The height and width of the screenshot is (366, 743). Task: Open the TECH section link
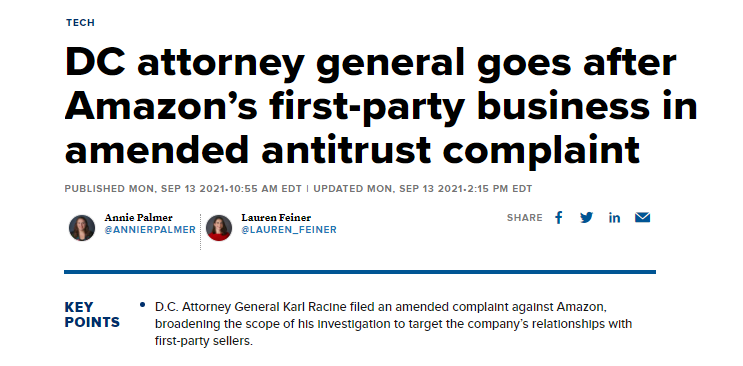click(x=80, y=23)
